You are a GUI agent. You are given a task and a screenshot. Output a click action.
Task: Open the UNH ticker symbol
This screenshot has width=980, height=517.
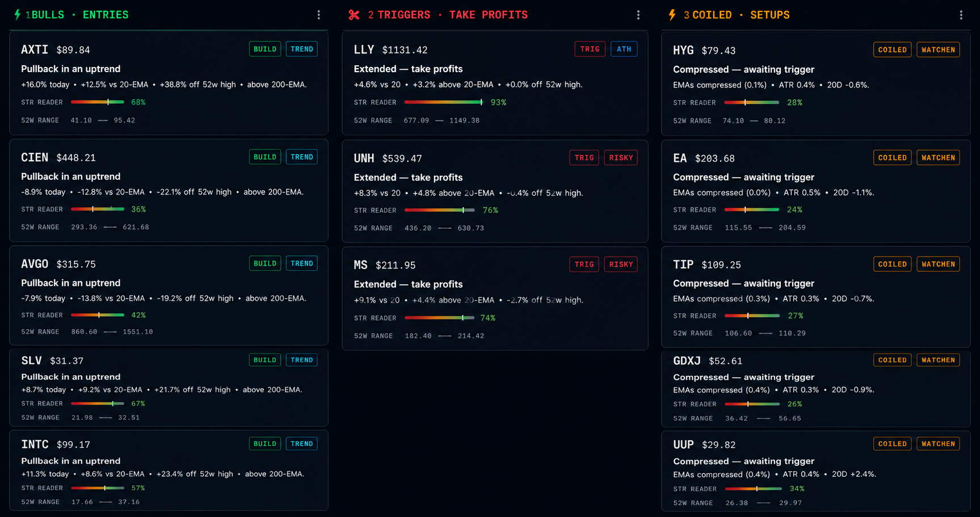tap(364, 158)
